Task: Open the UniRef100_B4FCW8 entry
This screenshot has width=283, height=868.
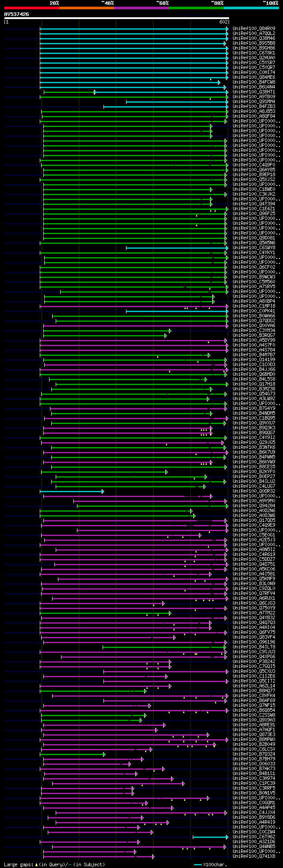Action: click(254, 82)
